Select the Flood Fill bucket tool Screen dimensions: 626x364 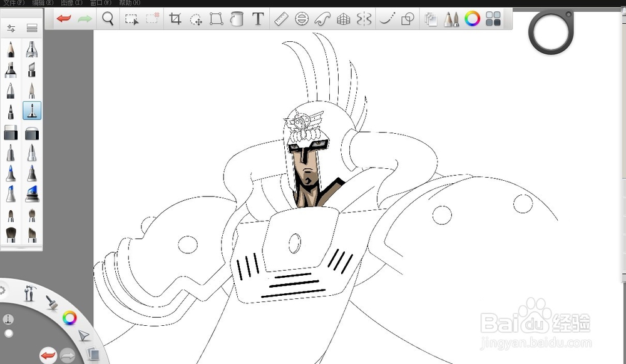pos(237,19)
